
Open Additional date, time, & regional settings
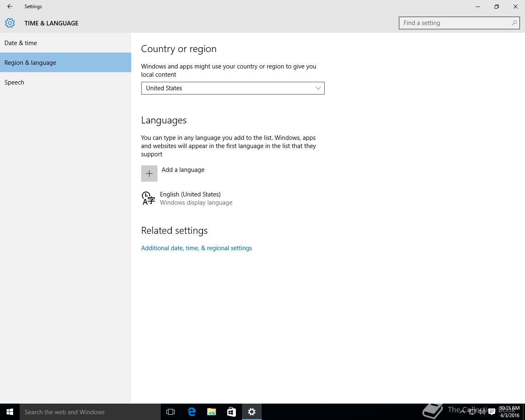pos(196,248)
